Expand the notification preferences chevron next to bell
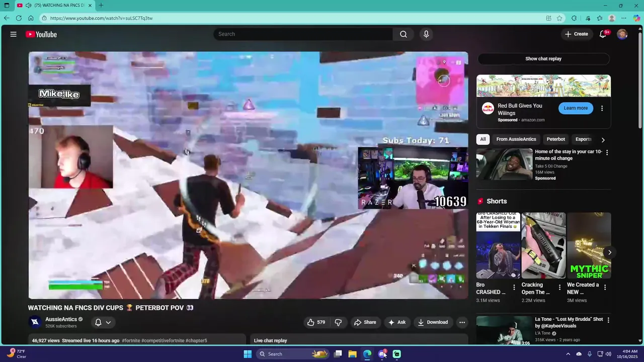This screenshot has height=362, width=644. pyautogui.click(x=108, y=322)
